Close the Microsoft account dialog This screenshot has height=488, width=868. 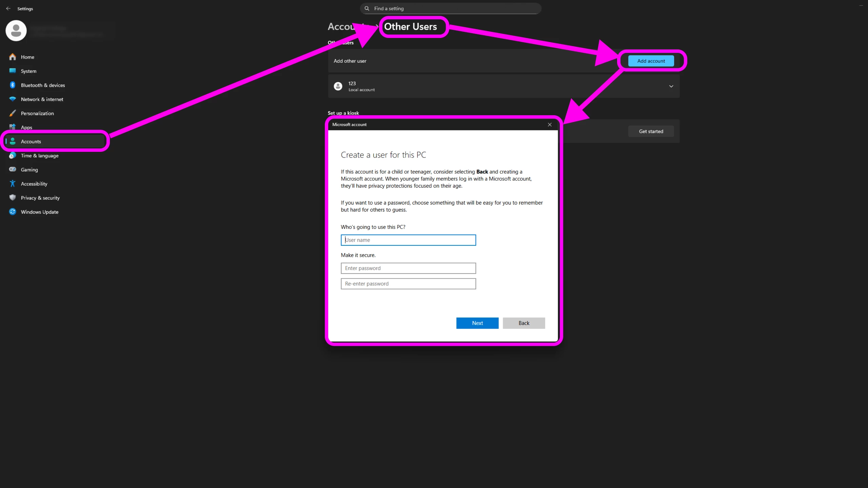click(550, 125)
